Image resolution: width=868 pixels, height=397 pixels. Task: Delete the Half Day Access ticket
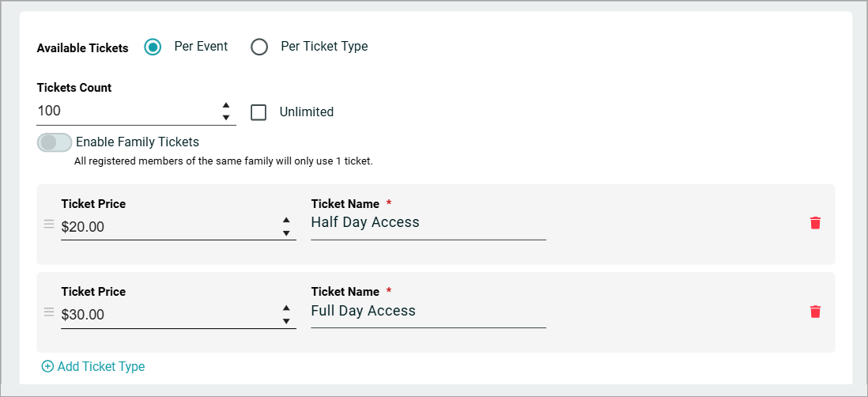click(x=815, y=223)
